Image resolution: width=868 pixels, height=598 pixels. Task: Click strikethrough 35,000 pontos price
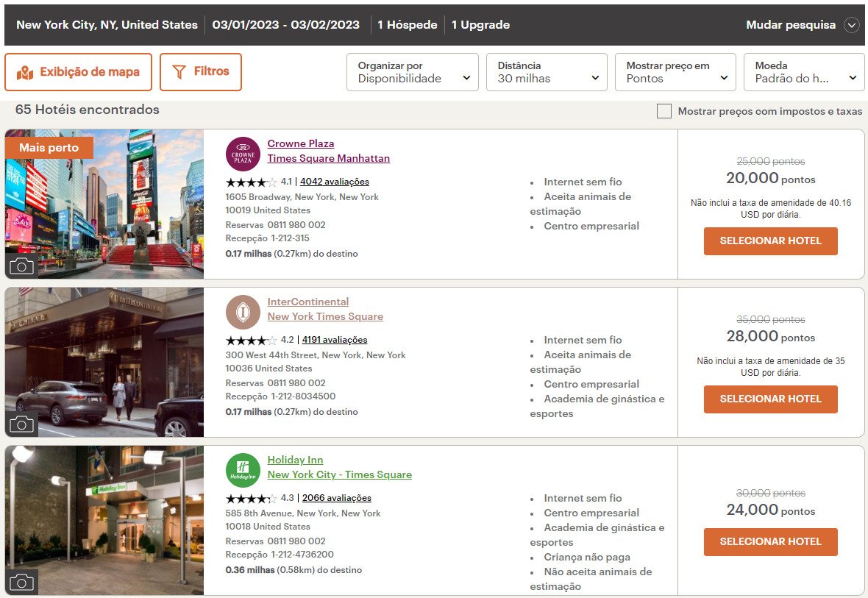tap(771, 319)
